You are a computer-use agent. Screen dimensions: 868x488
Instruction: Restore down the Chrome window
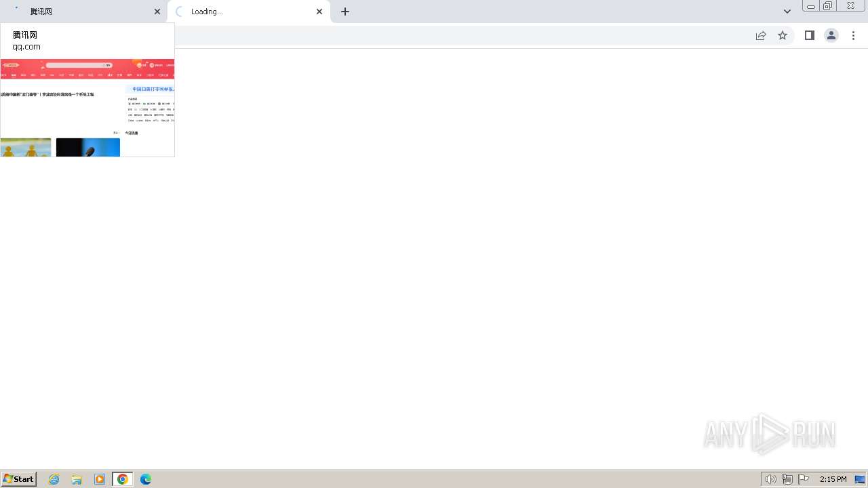pos(828,6)
